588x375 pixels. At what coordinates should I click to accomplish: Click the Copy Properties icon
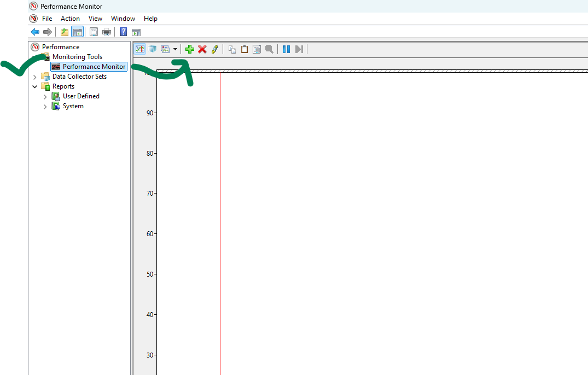click(x=232, y=49)
